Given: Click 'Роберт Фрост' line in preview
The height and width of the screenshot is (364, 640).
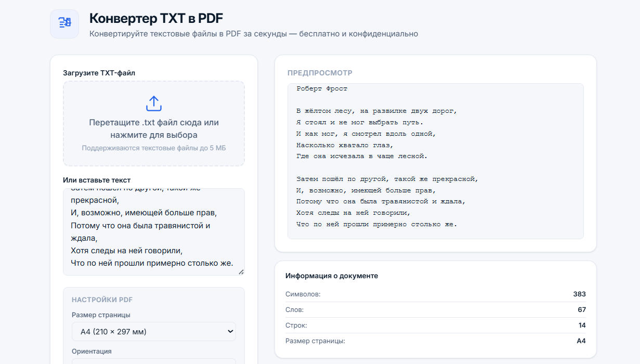Looking at the screenshot, I should [x=322, y=88].
